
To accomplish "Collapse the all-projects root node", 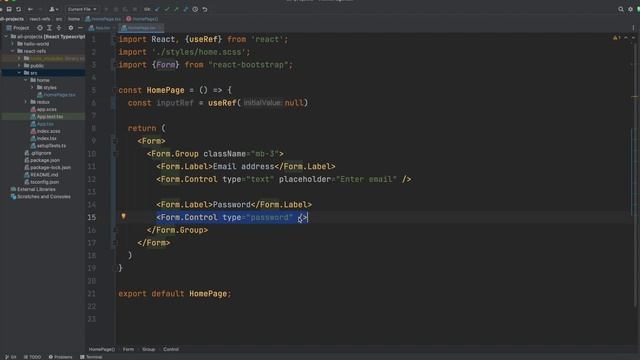I will (x=6, y=36).
